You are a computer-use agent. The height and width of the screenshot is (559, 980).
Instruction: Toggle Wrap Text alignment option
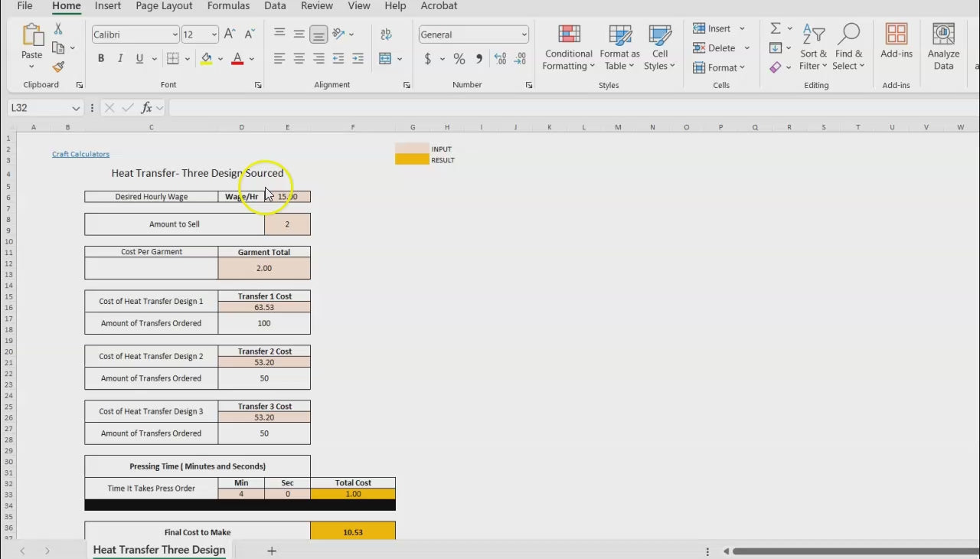[386, 34]
